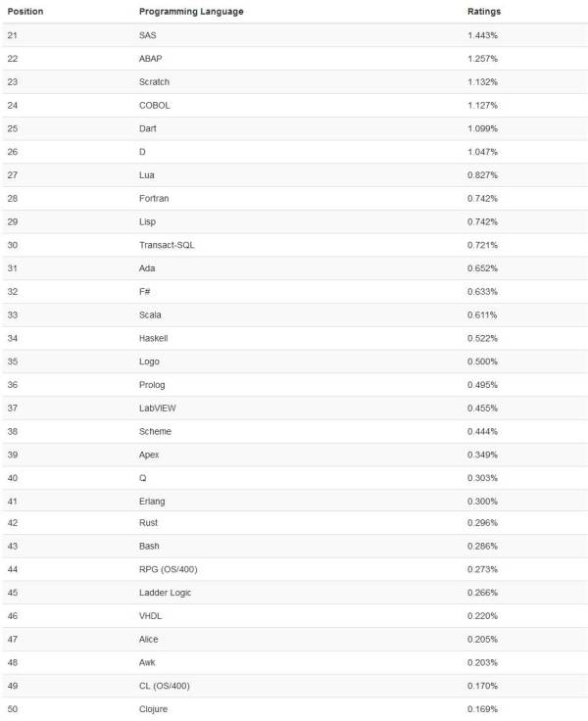Image resolution: width=588 pixels, height=721 pixels.
Task: Click the Ratings column header
Action: click(x=484, y=12)
